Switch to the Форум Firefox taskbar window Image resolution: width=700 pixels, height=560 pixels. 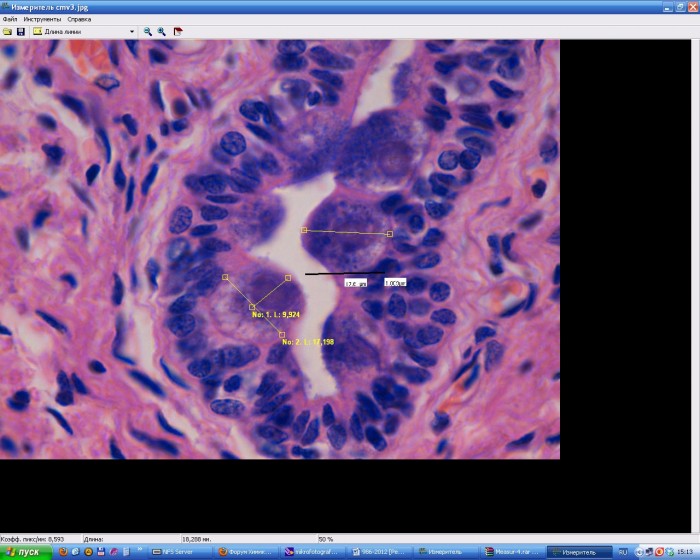pyautogui.click(x=248, y=552)
